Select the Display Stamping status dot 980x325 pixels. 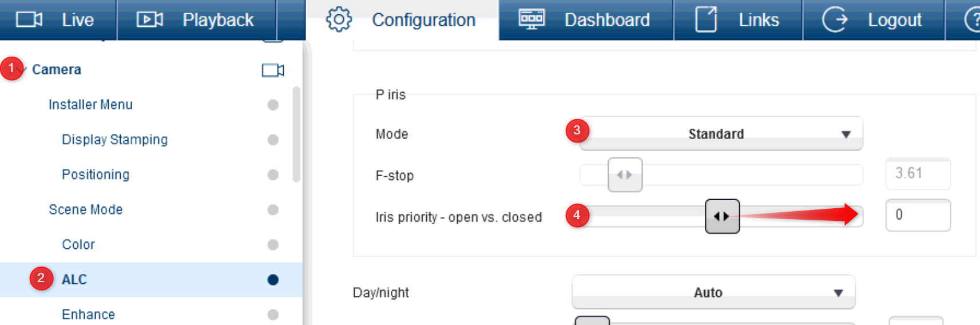click(273, 140)
